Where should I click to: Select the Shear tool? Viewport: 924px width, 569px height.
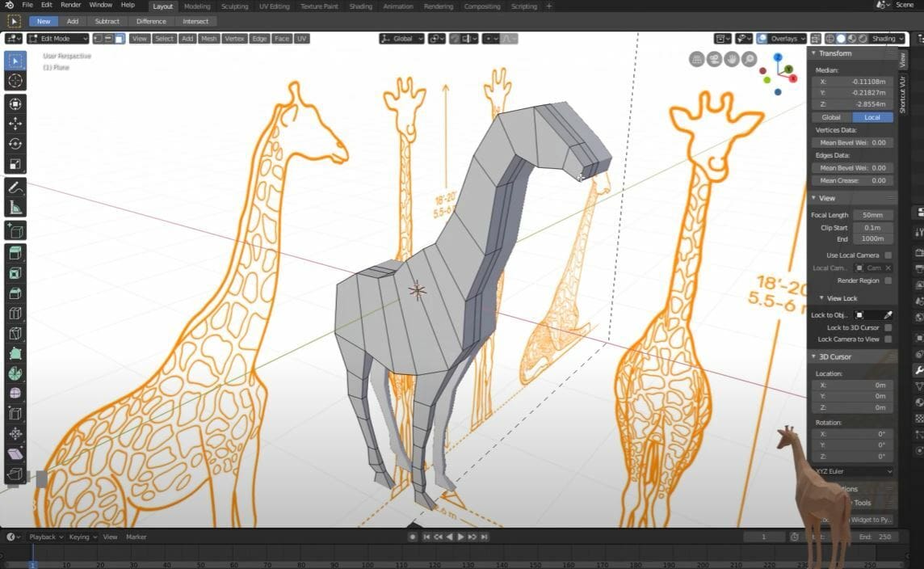(15, 454)
